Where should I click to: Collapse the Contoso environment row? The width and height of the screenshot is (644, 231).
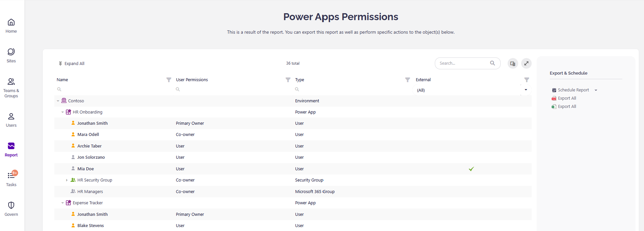(58, 101)
